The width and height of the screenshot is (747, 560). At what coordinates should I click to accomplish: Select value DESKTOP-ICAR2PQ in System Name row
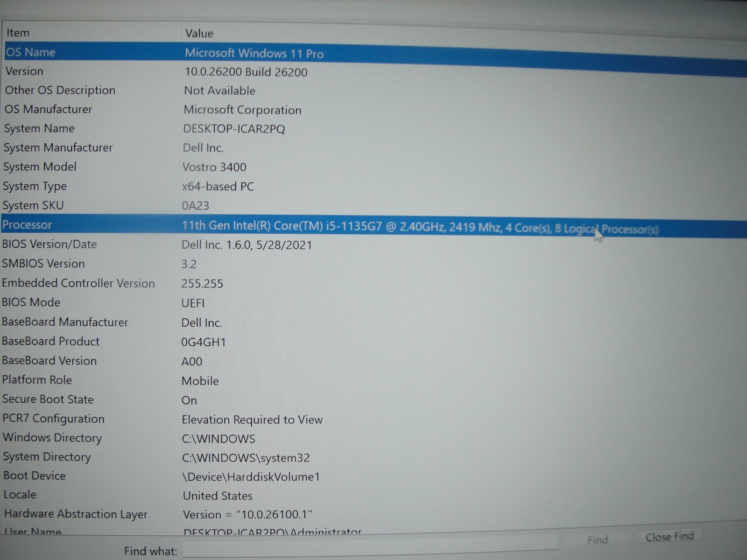(234, 129)
